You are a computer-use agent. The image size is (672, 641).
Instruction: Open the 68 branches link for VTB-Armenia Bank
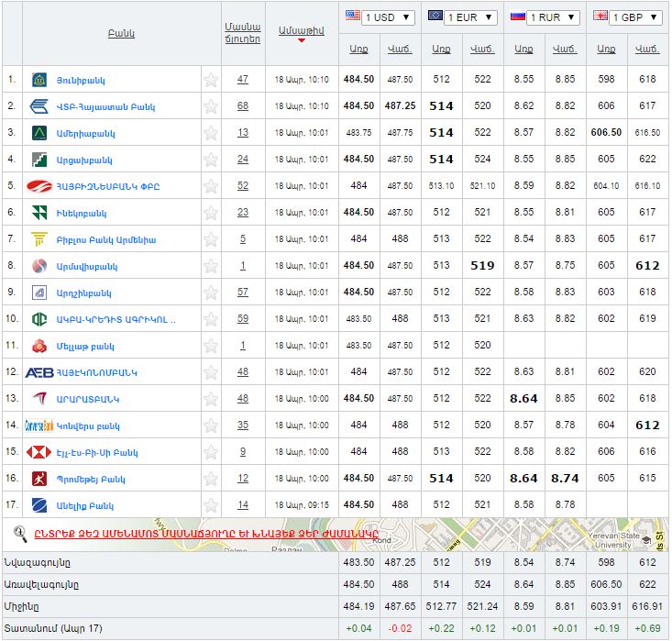tap(243, 106)
